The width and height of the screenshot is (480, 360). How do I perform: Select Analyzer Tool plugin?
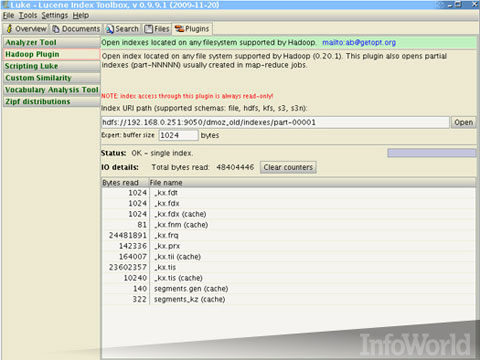click(51, 43)
